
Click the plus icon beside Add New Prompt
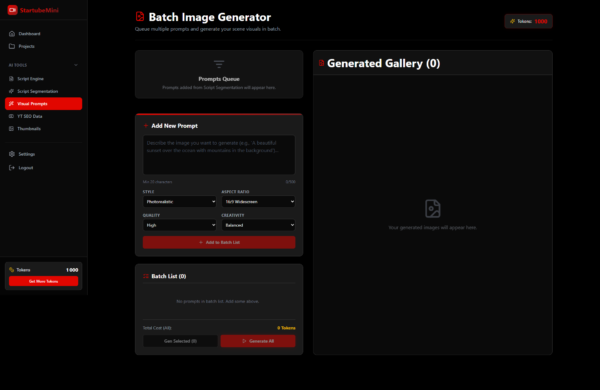pos(146,126)
